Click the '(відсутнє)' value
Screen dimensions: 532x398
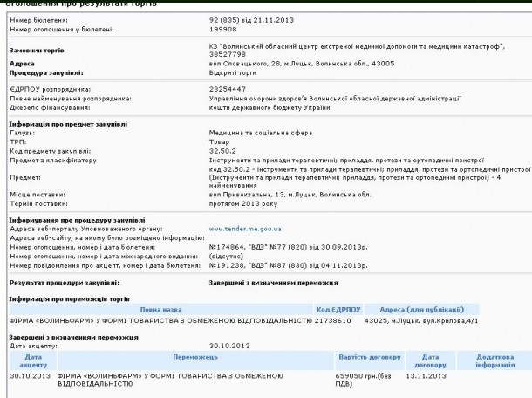point(226,257)
